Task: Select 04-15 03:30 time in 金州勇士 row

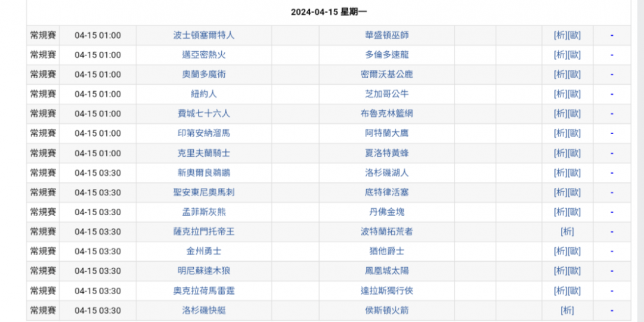Action: [x=98, y=251]
